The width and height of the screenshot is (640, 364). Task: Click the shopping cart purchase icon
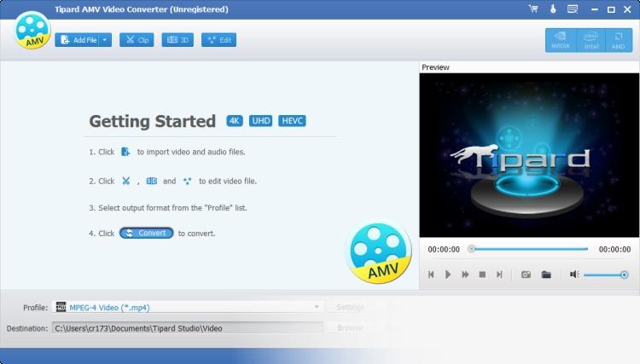pyautogui.click(x=533, y=9)
